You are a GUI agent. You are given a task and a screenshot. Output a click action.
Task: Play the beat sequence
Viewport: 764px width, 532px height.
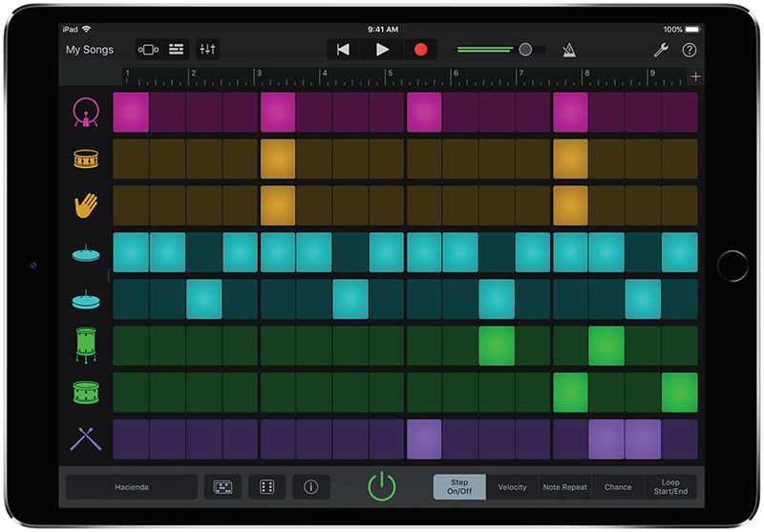[382, 50]
